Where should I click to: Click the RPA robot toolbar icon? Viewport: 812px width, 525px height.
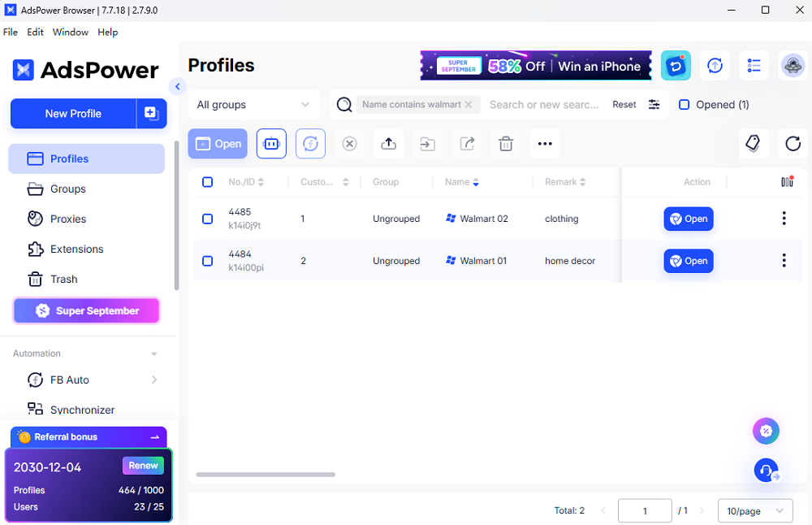[x=271, y=144]
